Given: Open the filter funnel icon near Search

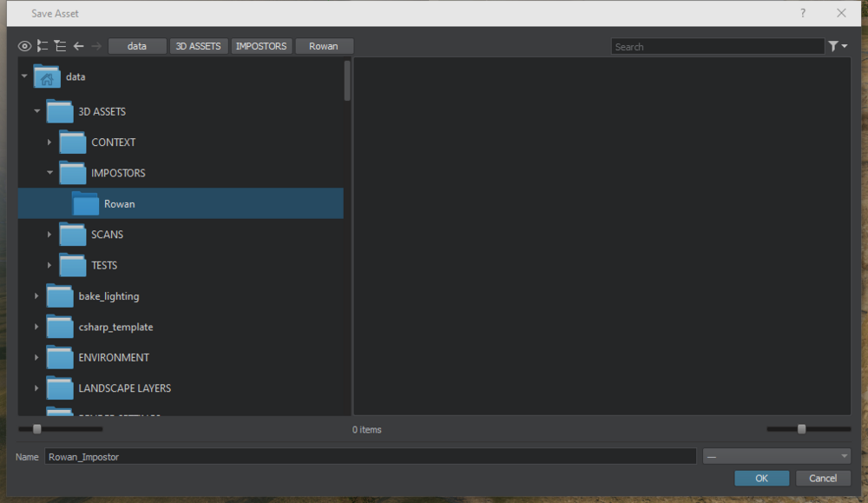Looking at the screenshot, I should coord(837,46).
